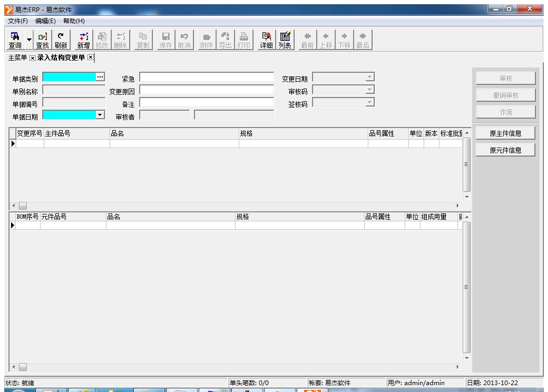The image size is (548, 392).
Task: Click the 打印 print toolbar icon
Action: [243, 40]
